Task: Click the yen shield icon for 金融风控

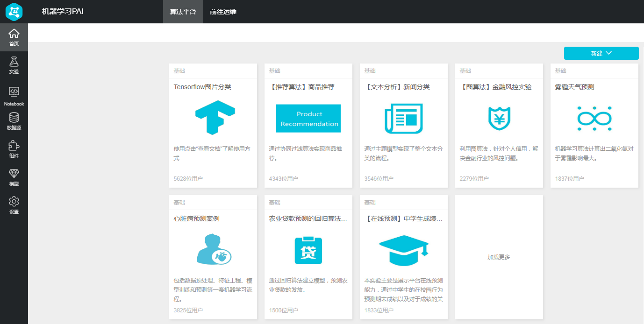Action: click(499, 119)
